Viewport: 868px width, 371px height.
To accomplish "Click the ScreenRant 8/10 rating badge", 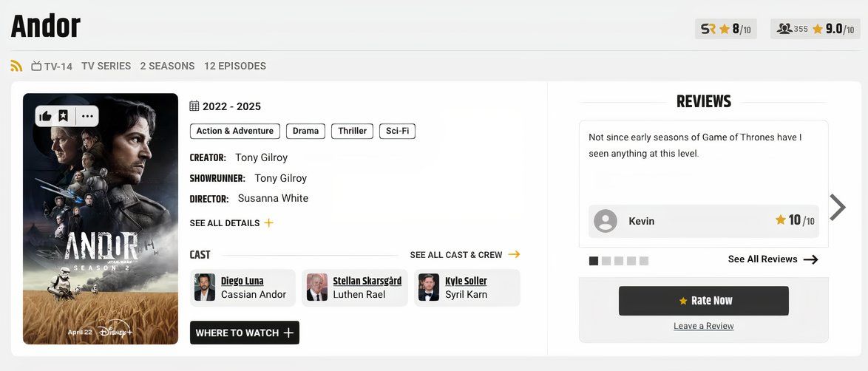I will point(725,29).
